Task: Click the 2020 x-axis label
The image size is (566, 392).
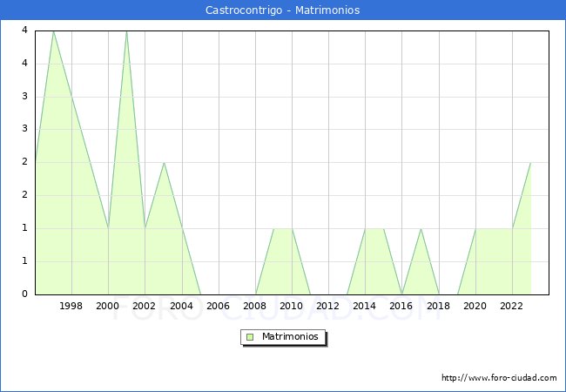Action: point(475,306)
